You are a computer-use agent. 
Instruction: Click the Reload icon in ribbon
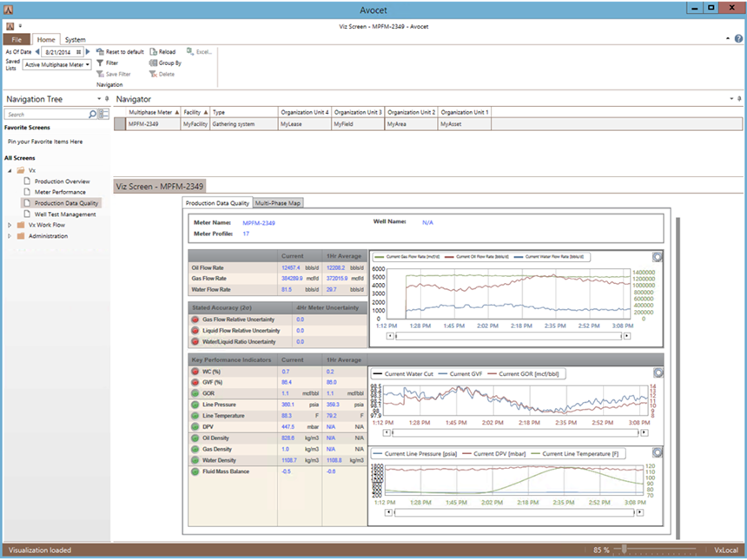coord(154,52)
